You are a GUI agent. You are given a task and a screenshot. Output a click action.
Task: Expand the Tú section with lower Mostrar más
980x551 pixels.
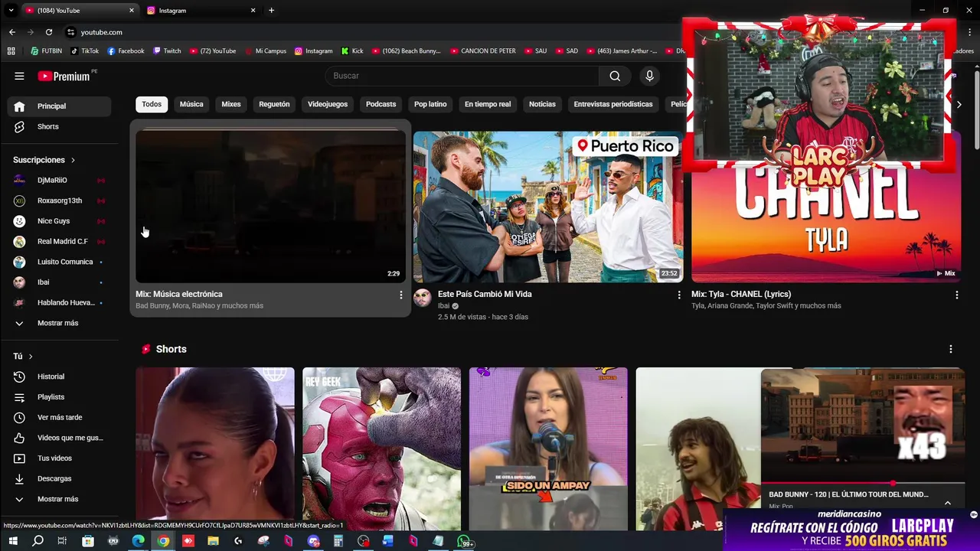[x=59, y=499]
